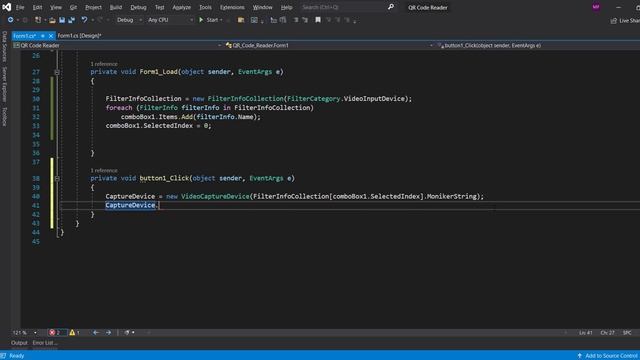Click the uncomment lines icon
This screenshot has height=360, width=640.
tap(283, 20)
